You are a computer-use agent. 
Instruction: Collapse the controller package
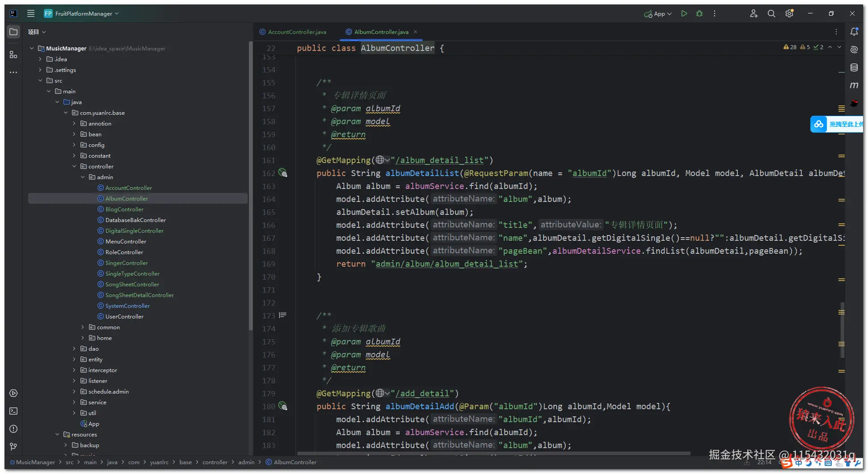coord(74,166)
